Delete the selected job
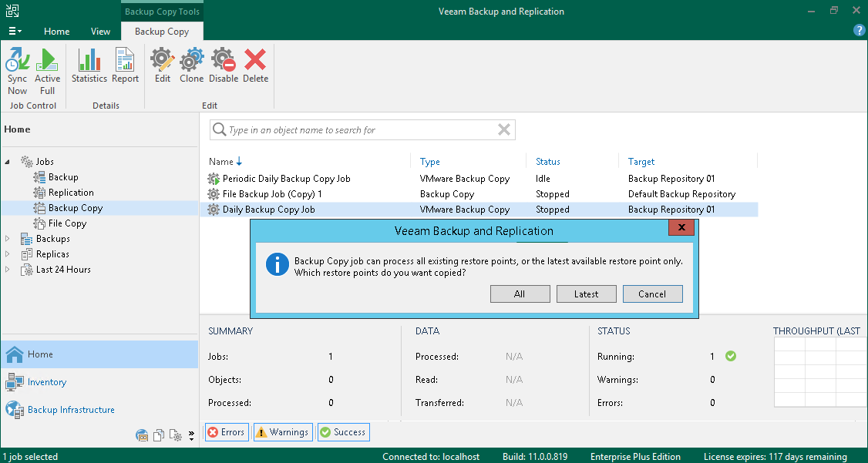The width and height of the screenshot is (868, 463). [x=255, y=65]
